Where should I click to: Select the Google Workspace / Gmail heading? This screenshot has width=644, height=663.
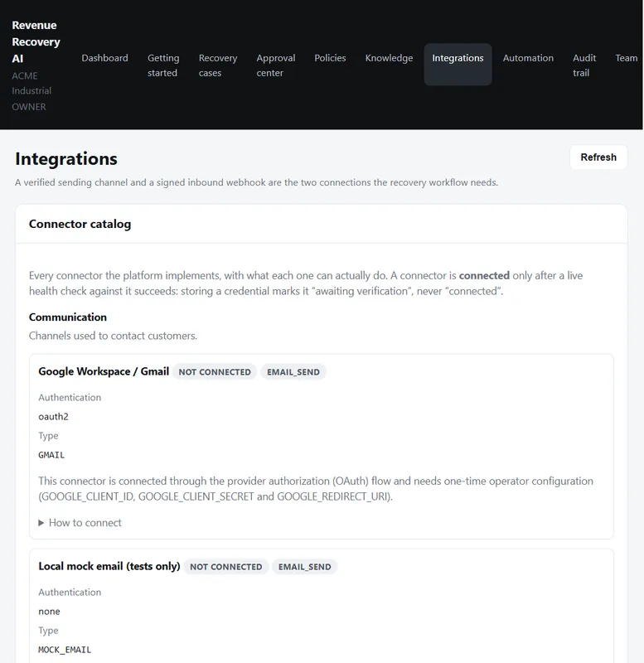tap(104, 371)
